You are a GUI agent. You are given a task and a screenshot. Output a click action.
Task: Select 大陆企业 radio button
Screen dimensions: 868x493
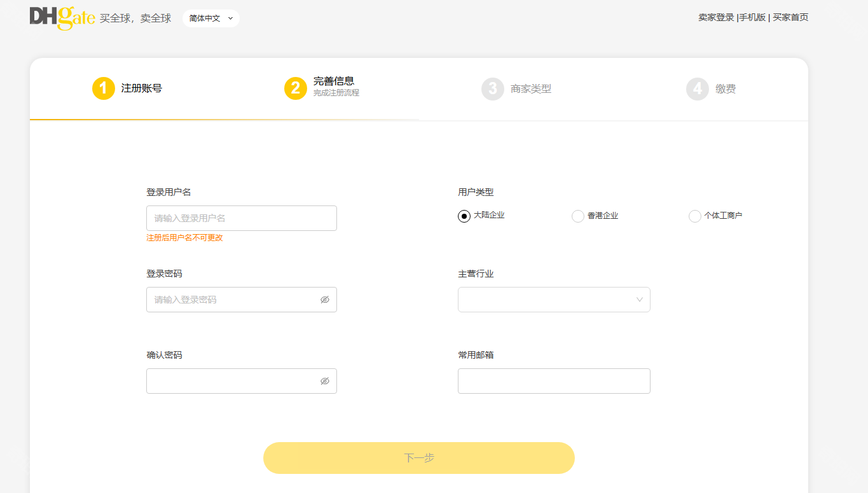pyautogui.click(x=464, y=216)
